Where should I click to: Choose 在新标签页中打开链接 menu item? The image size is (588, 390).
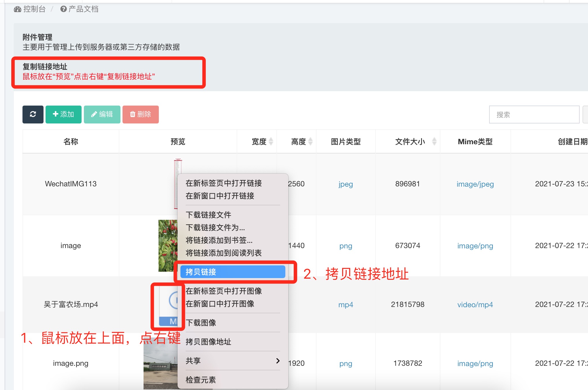(224, 183)
